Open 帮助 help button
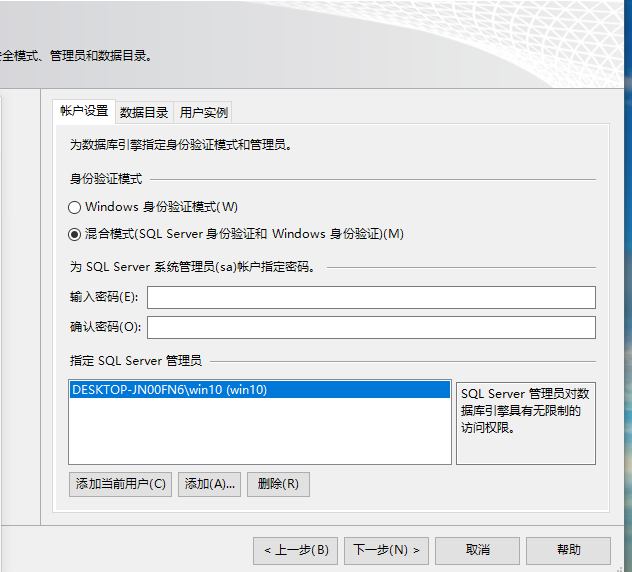This screenshot has height=572, width=632. tap(568, 550)
